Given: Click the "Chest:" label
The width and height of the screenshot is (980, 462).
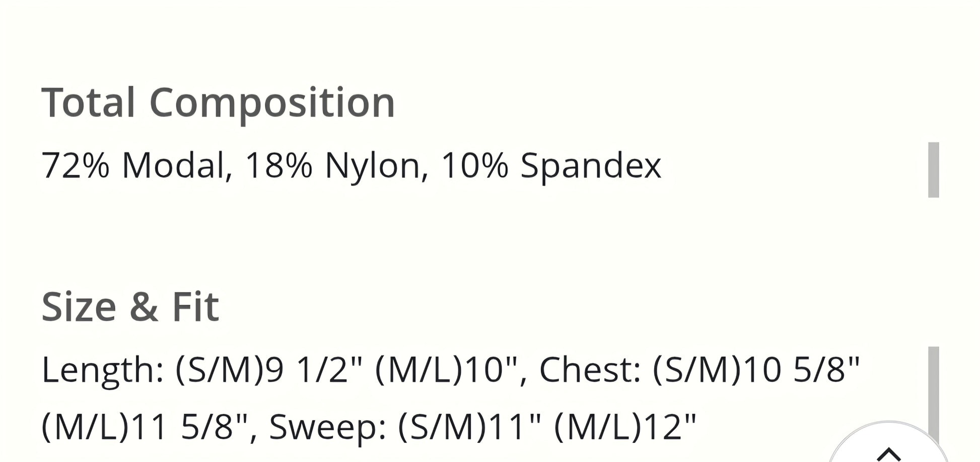Looking at the screenshot, I should pyautogui.click(x=590, y=370).
